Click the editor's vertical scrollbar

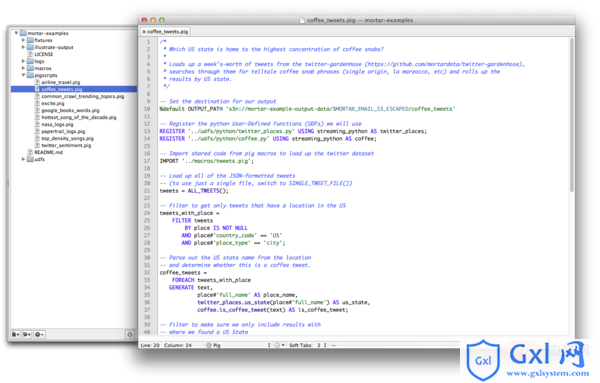coord(572,115)
